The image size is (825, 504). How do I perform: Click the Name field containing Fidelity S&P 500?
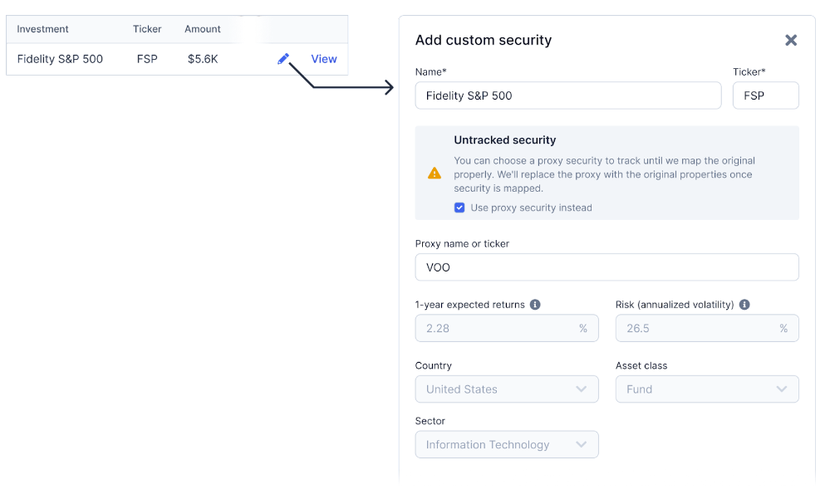tap(568, 95)
